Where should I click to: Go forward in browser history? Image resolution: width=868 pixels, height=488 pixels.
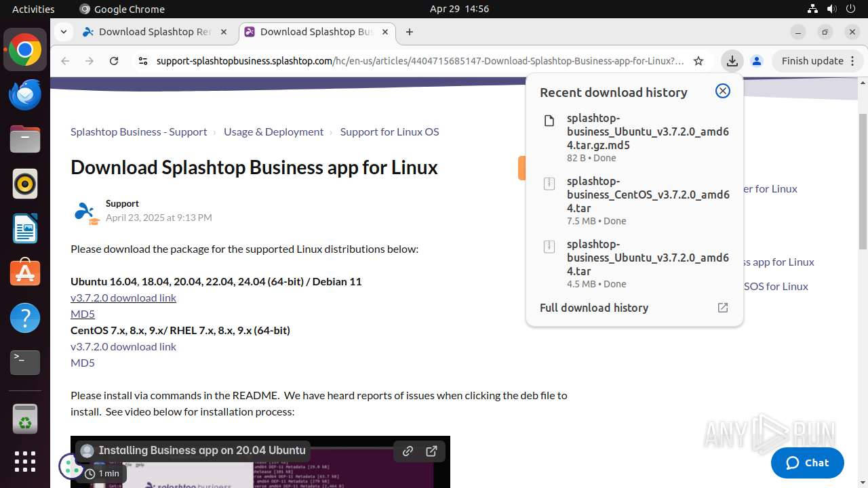coord(90,61)
